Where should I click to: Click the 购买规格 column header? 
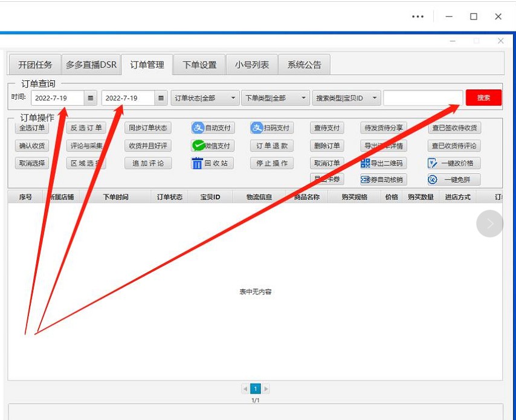tap(355, 197)
